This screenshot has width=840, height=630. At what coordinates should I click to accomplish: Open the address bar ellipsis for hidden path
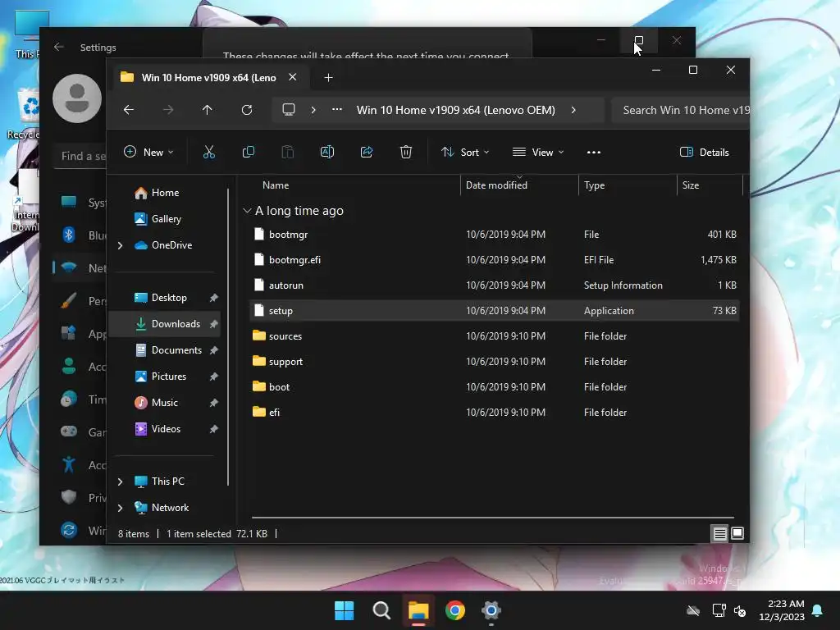coord(337,110)
